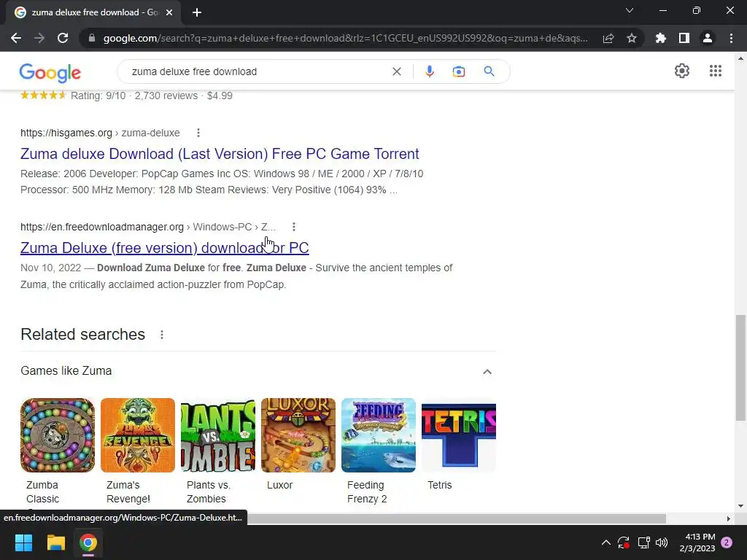Click the en.freedownloadmanager.org URL breadcrumb
Screen dimensions: 747x560
(148, 227)
